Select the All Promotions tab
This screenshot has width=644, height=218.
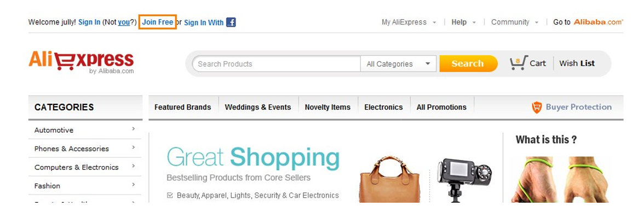pos(441,107)
